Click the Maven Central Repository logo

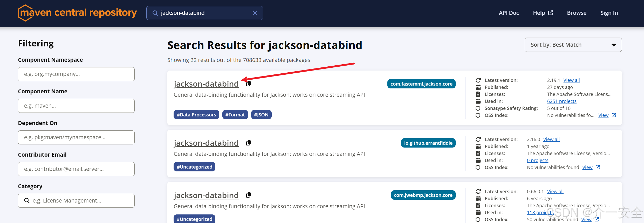(x=77, y=13)
